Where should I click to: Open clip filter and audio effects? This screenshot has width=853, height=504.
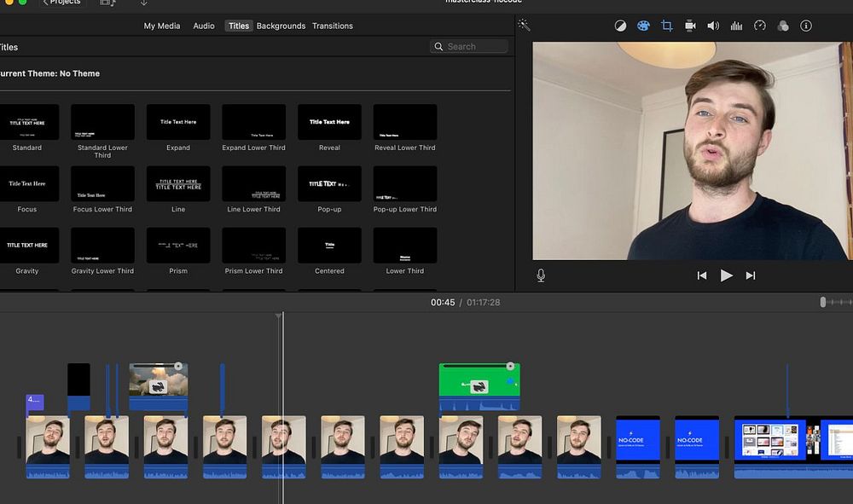tap(783, 26)
